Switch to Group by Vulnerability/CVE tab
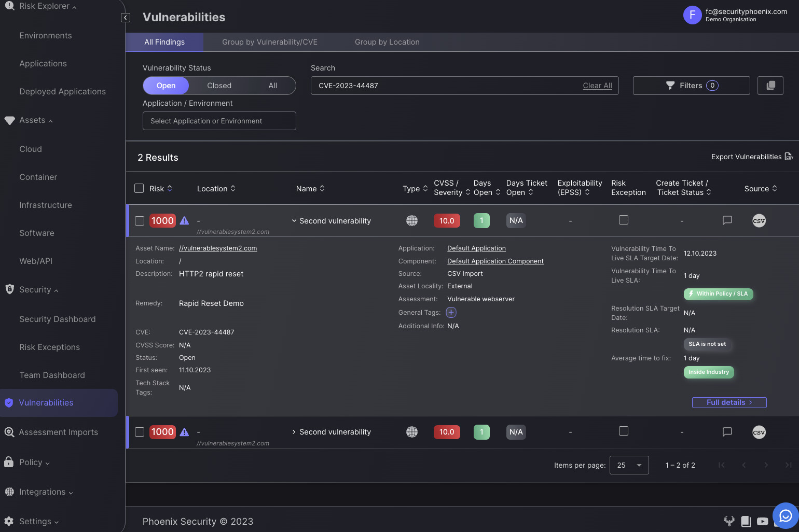 click(270, 42)
